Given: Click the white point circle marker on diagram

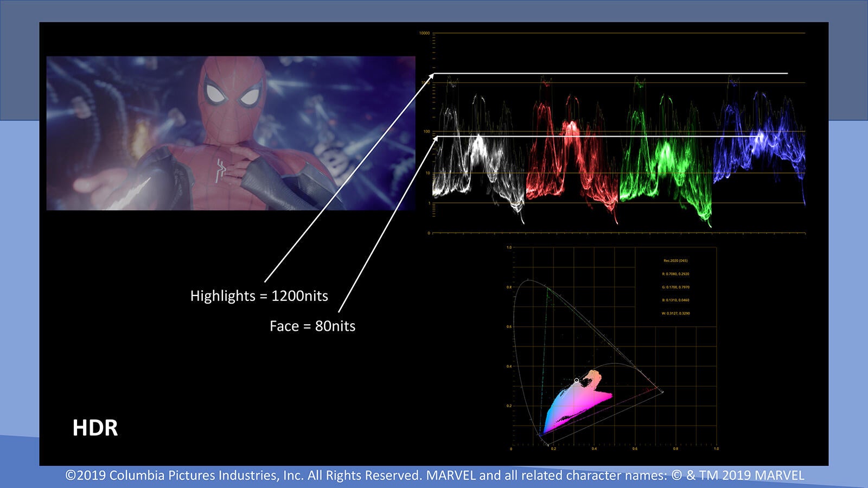Looking at the screenshot, I should (576, 381).
